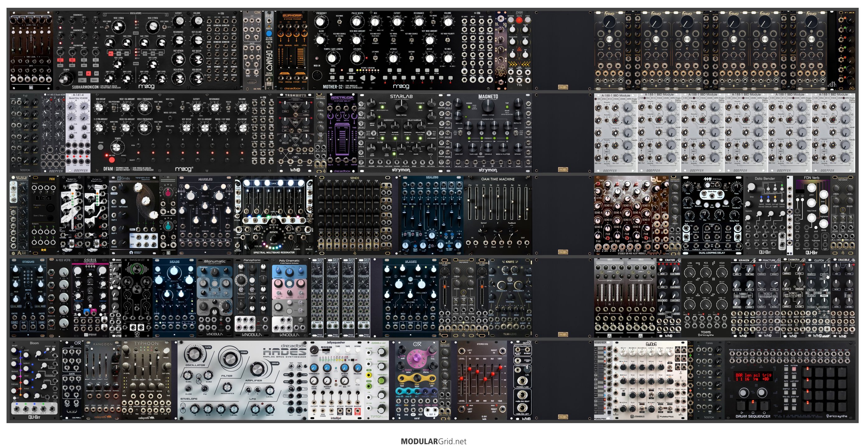Select the WMD Crater kick module
This screenshot has height=448, width=868.
669,298
